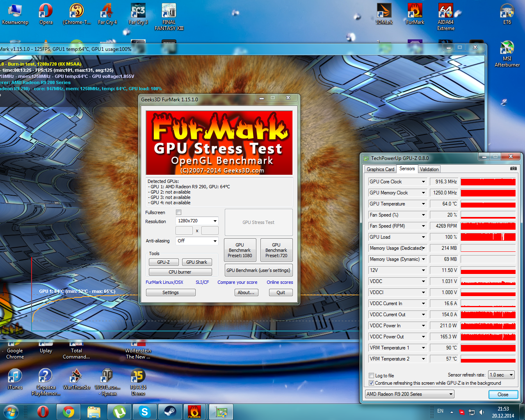Switch to FurMark via its taskbar button

click(x=195, y=412)
